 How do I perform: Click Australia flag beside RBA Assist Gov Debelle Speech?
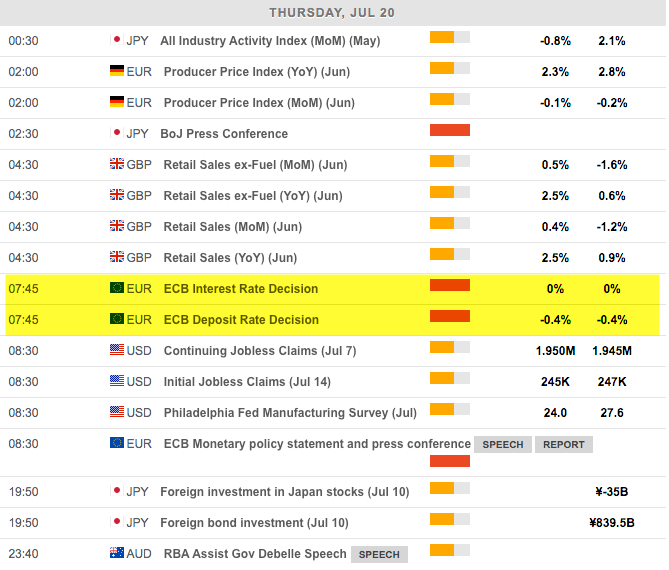click(116, 553)
